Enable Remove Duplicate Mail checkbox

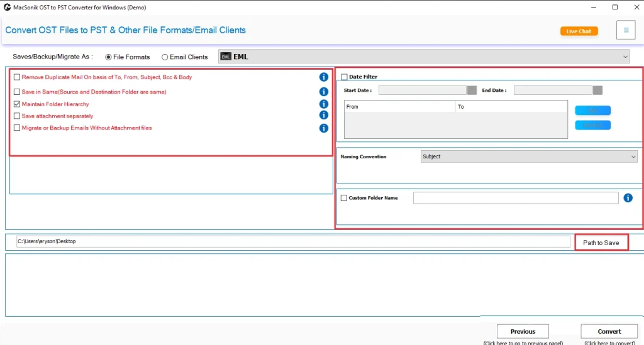pos(17,77)
